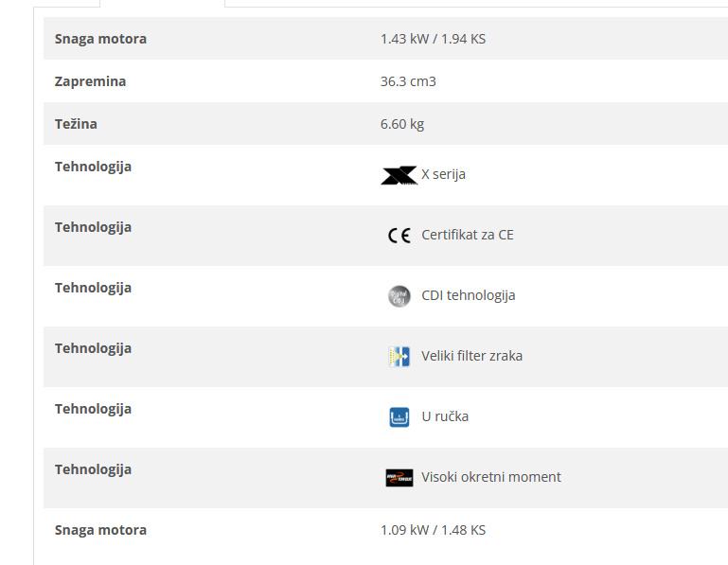Click the blue U ručka icon
The width and height of the screenshot is (728, 565).
click(400, 417)
